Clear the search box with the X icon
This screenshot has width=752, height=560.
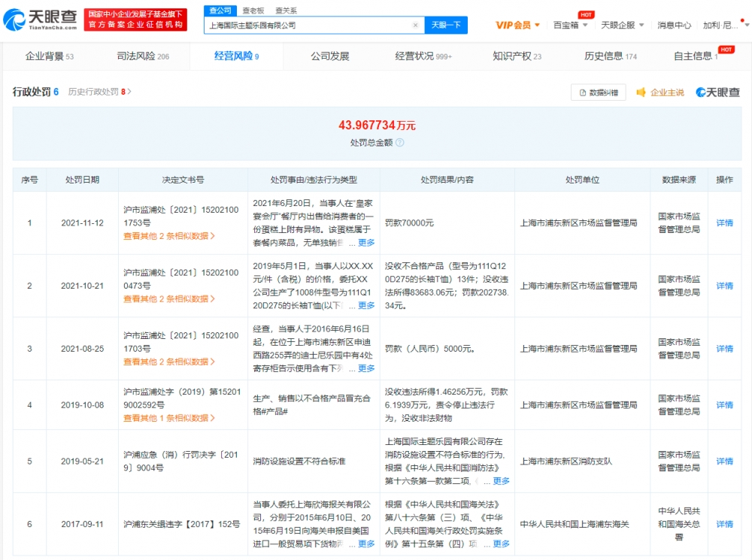click(x=415, y=26)
